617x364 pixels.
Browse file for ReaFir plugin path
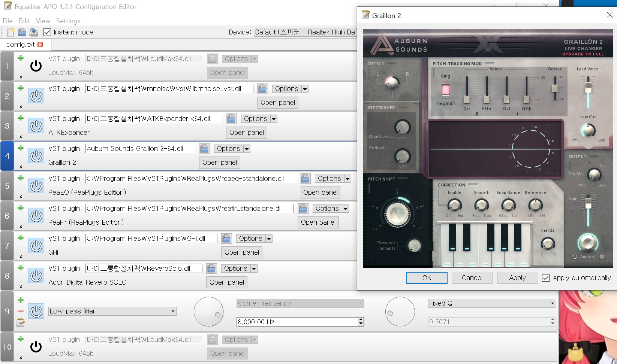pyautogui.click(x=303, y=209)
